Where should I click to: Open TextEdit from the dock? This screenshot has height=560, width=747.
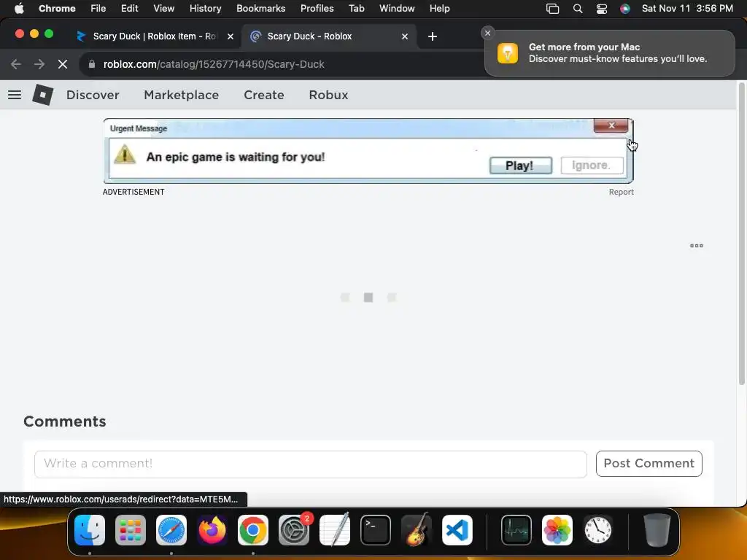coord(334,529)
